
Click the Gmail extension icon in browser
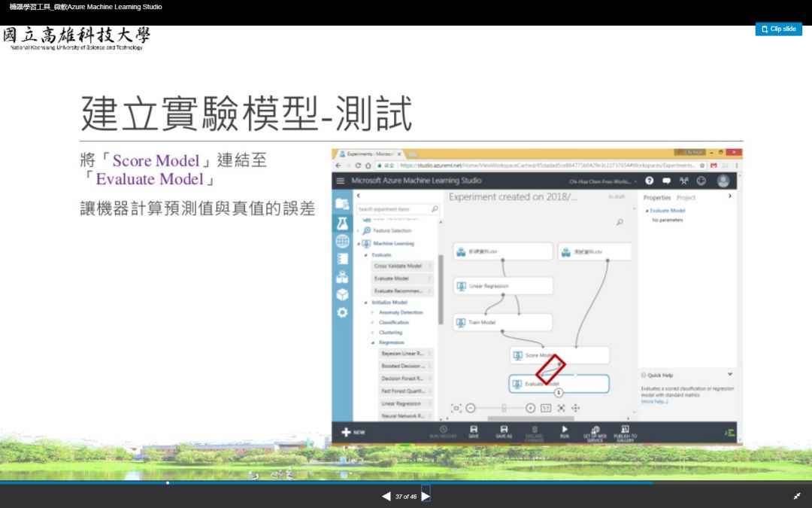714,166
